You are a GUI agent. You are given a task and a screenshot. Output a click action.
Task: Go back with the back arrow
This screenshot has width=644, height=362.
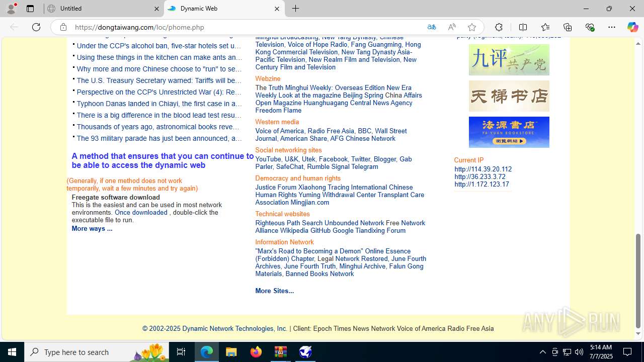(14, 27)
